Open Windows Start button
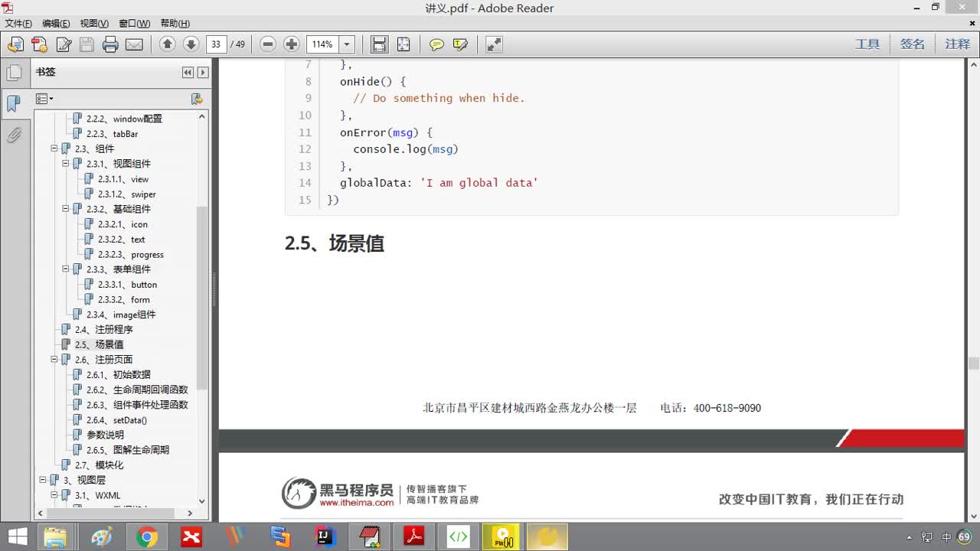The height and width of the screenshot is (551, 980). 17,537
